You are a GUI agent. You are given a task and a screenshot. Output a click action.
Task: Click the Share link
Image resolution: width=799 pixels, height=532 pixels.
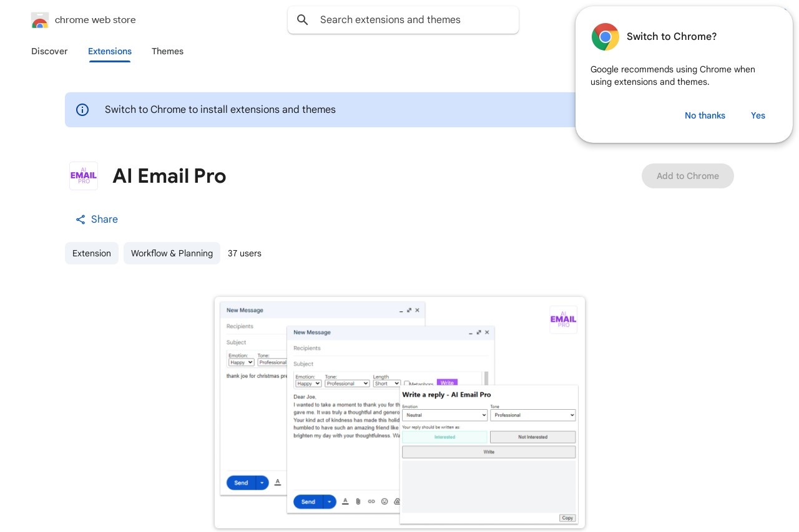pyautogui.click(x=97, y=220)
